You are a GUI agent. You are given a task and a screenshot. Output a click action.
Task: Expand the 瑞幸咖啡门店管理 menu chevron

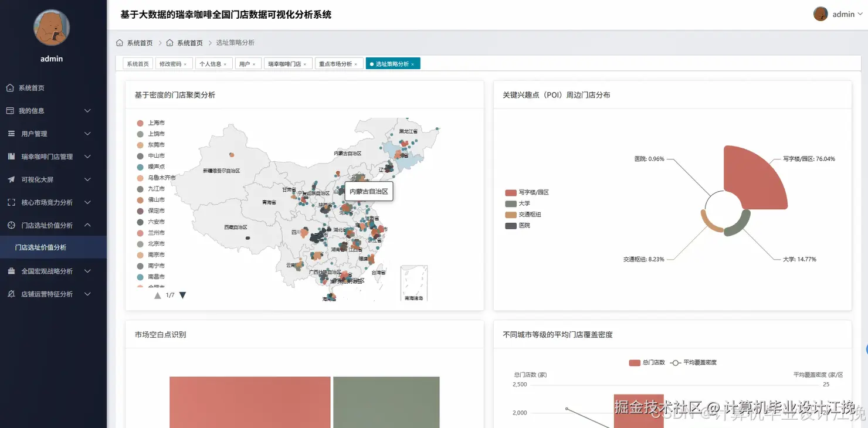[x=87, y=157]
